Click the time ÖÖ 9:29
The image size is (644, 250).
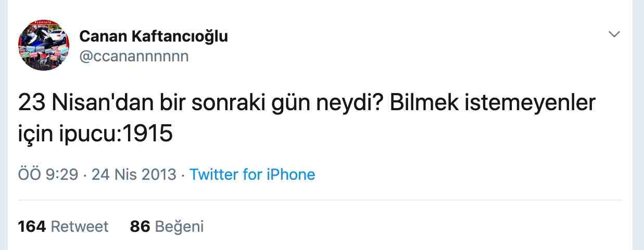[x=48, y=174]
